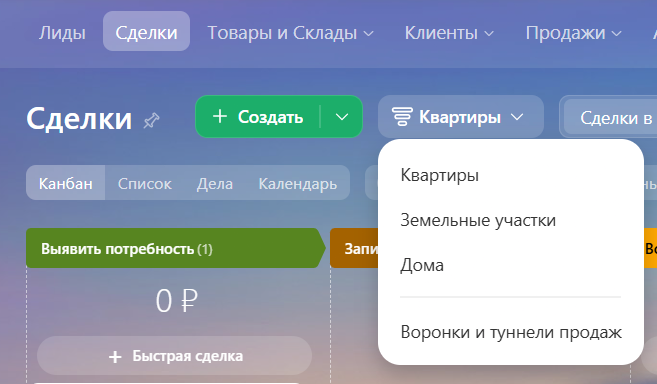
Task: Expand the Товары и Склады menu
Action: pyautogui.click(x=290, y=33)
